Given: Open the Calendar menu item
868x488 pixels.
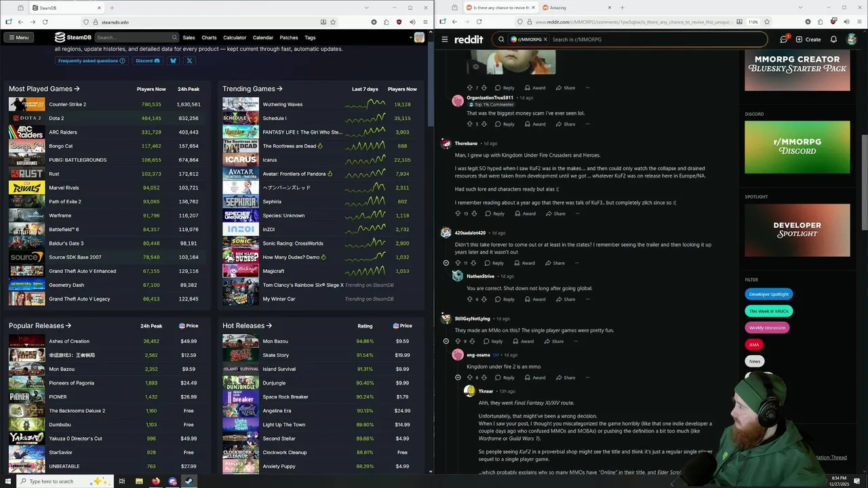Looking at the screenshot, I should coord(263,37).
